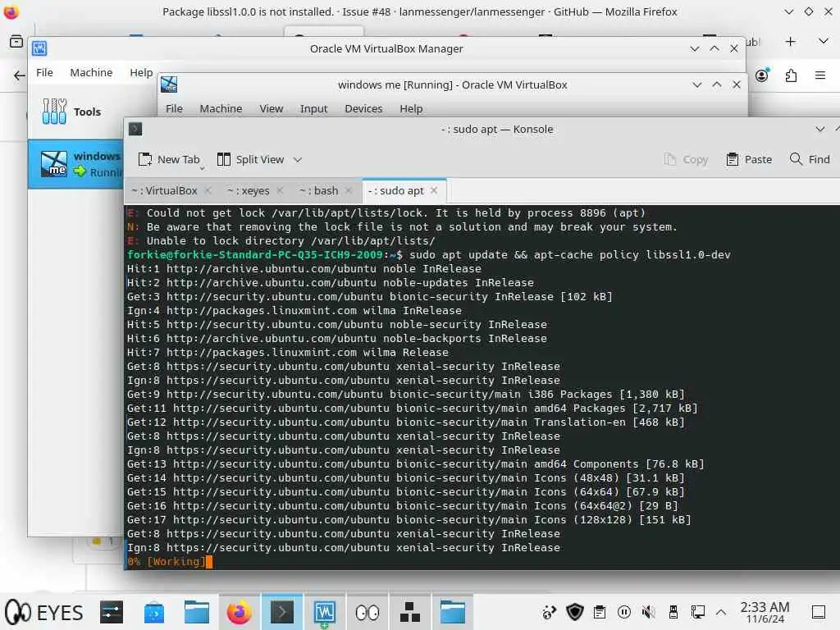Open Machine menu in windows me VM window
This screenshot has width=840, height=630.
click(221, 109)
